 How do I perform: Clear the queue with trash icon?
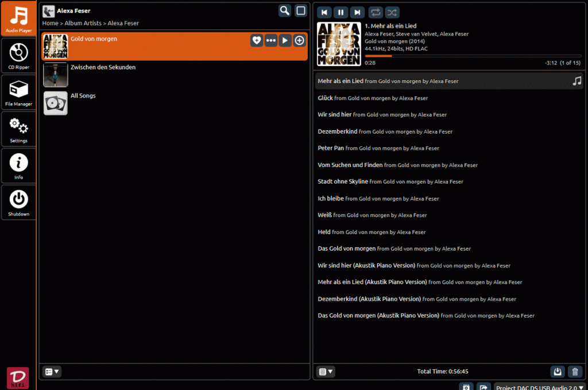pos(575,372)
